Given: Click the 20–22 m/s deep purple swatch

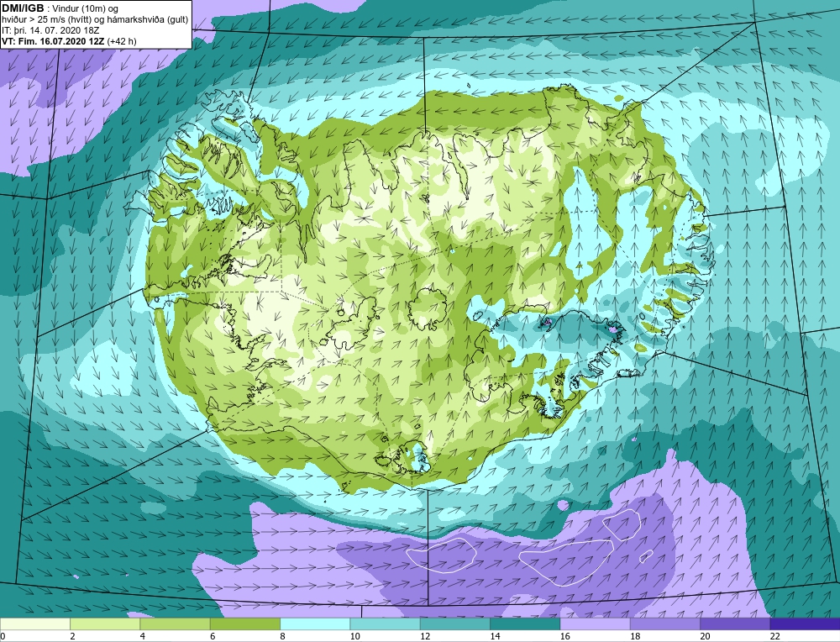Looking at the screenshot, I should 735,624.
